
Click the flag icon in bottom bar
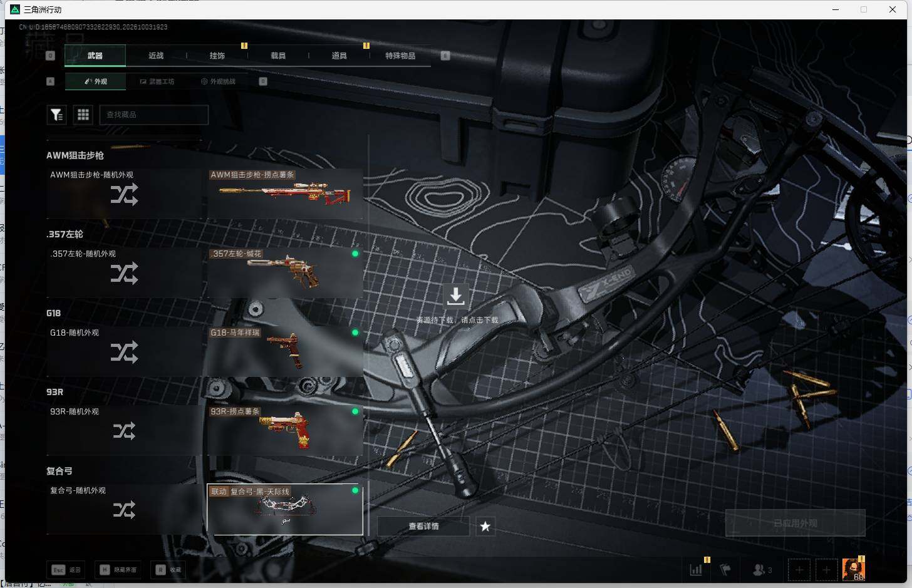(725, 570)
